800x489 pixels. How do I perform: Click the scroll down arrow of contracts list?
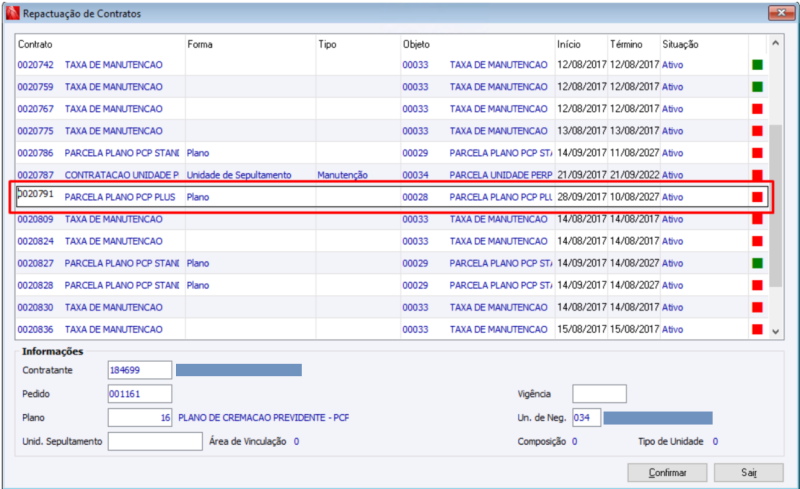776,332
